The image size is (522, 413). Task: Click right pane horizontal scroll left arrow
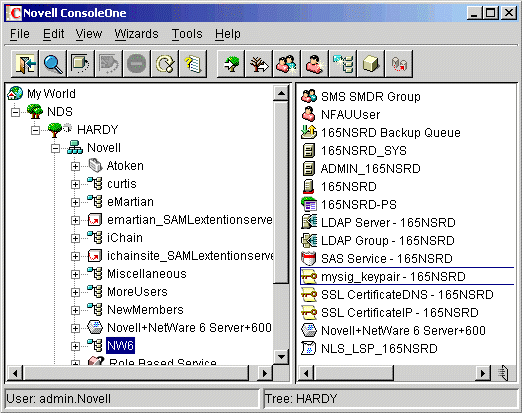coord(307,373)
